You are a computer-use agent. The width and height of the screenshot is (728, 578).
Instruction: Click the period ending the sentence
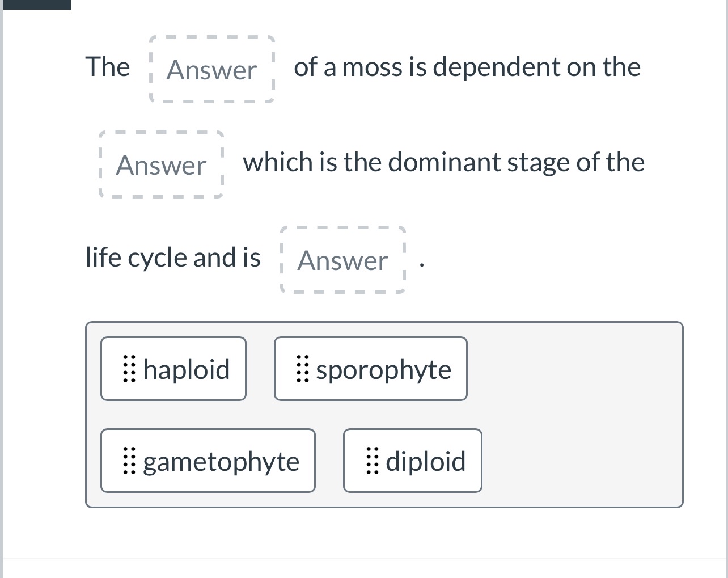421,265
